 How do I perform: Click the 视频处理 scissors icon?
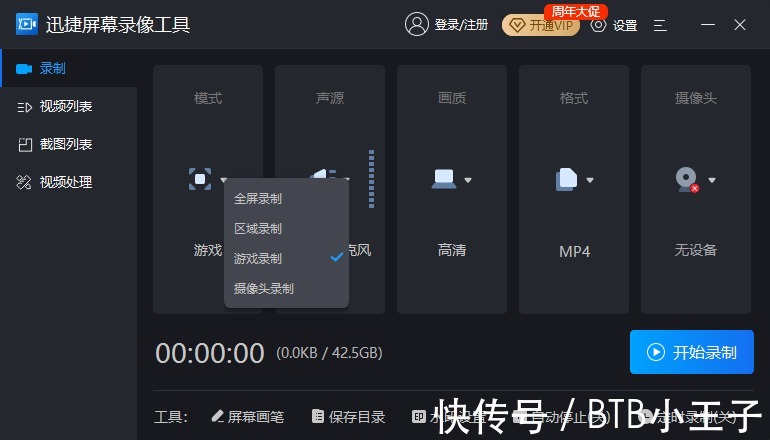click(24, 182)
